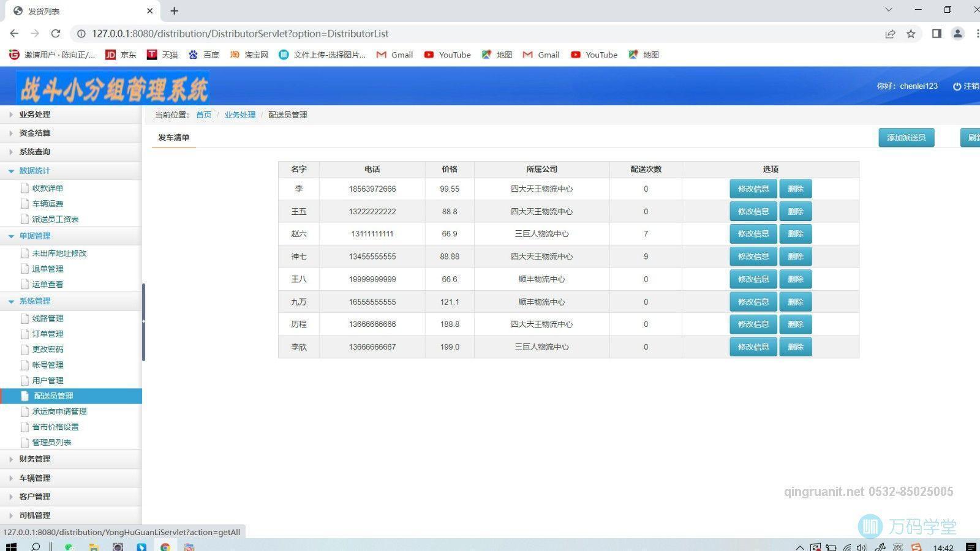Open Windows taskbar search

pos(36,547)
